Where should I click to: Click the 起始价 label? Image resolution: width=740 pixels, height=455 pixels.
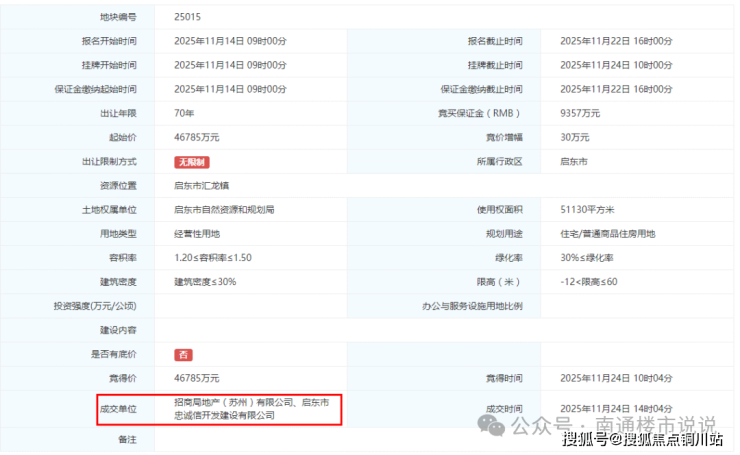tap(123, 137)
